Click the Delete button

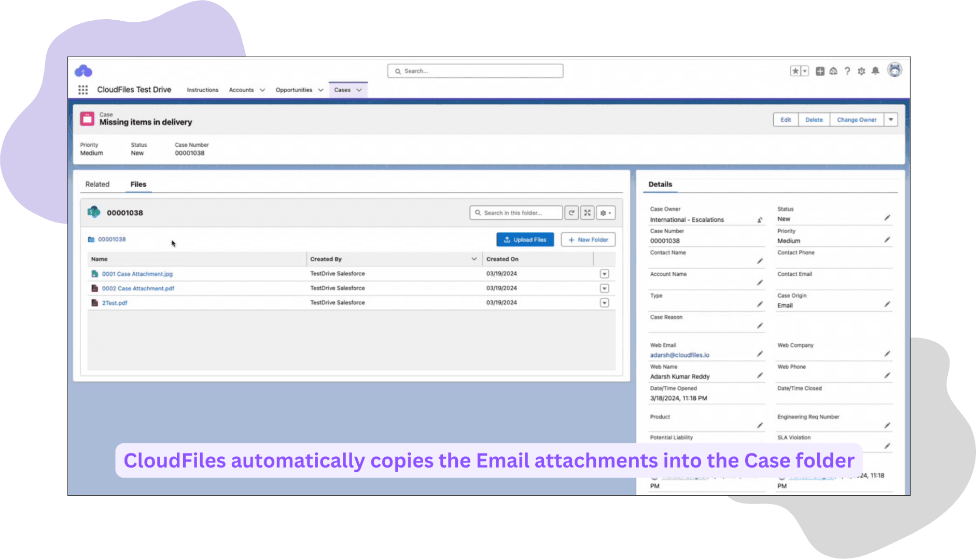(814, 120)
